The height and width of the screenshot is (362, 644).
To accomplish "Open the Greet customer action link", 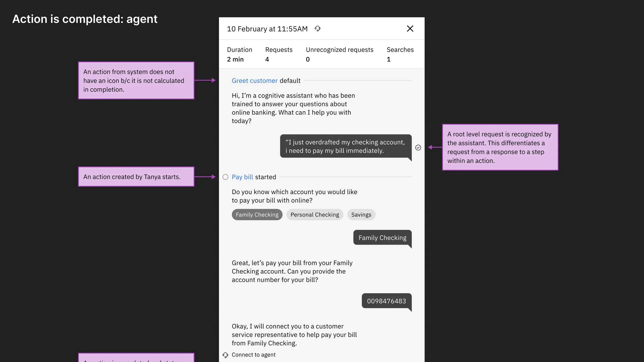I will coord(255,81).
